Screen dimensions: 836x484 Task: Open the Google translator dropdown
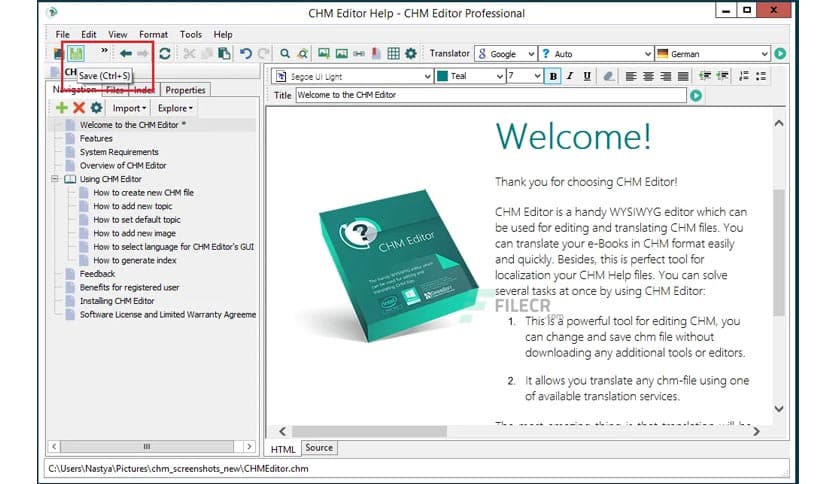coord(505,54)
